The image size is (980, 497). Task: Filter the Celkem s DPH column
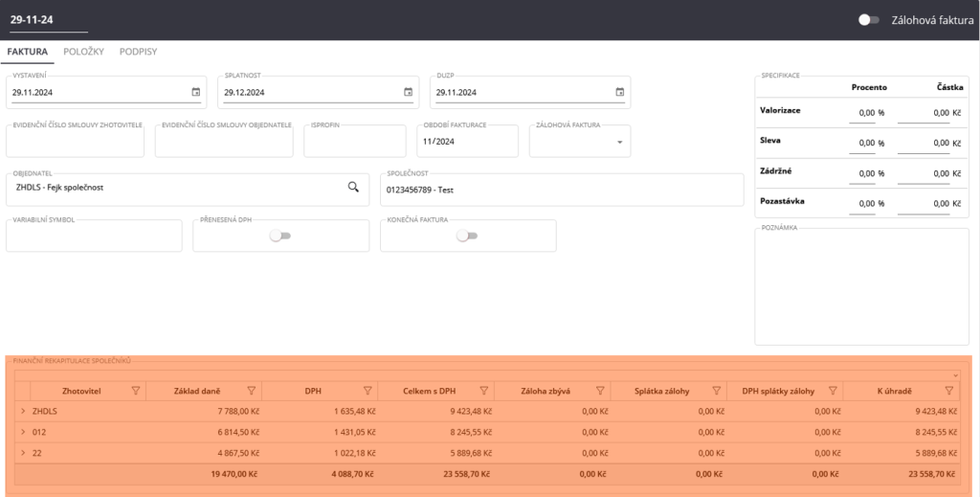[x=484, y=391]
